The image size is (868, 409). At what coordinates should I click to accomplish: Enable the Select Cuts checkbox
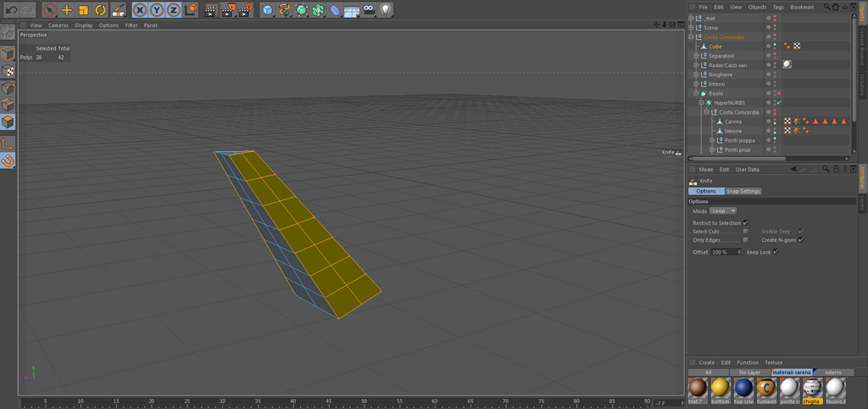pyautogui.click(x=745, y=231)
